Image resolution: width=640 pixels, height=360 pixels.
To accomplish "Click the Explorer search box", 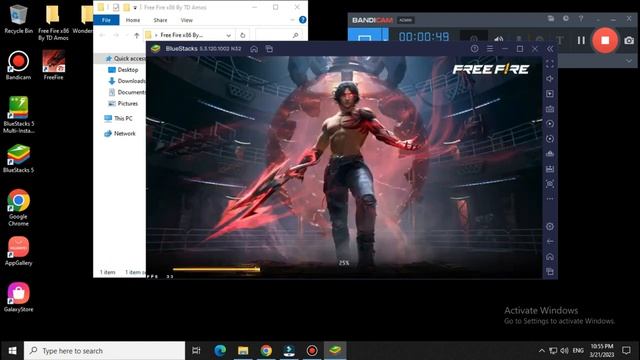I will (x=279, y=35).
